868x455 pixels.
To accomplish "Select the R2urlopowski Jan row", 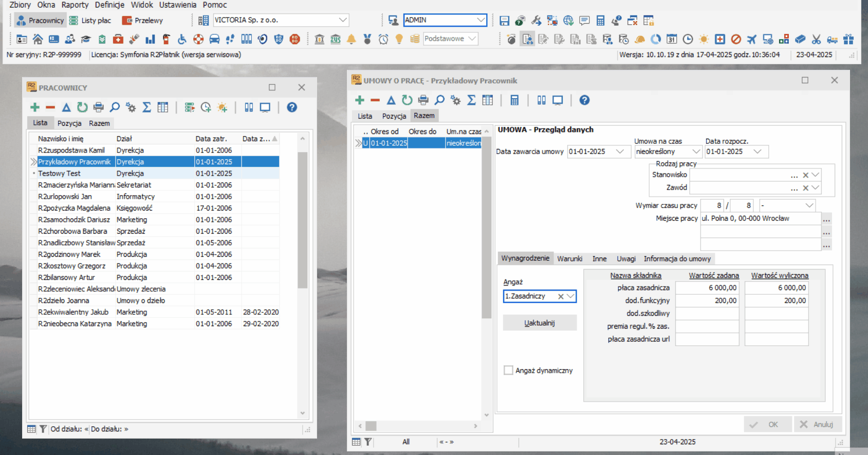I will click(x=154, y=196).
